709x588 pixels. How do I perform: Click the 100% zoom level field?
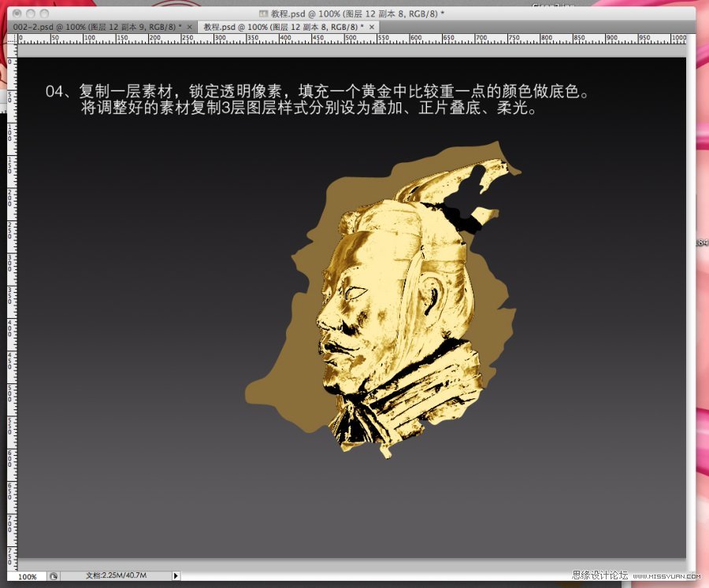click(x=27, y=576)
